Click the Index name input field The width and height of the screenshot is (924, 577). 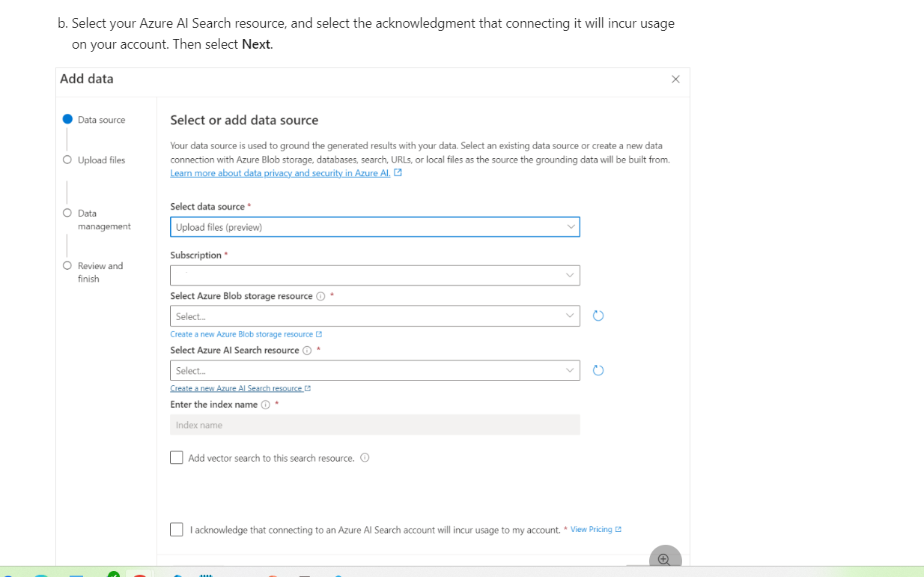tap(374, 424)
